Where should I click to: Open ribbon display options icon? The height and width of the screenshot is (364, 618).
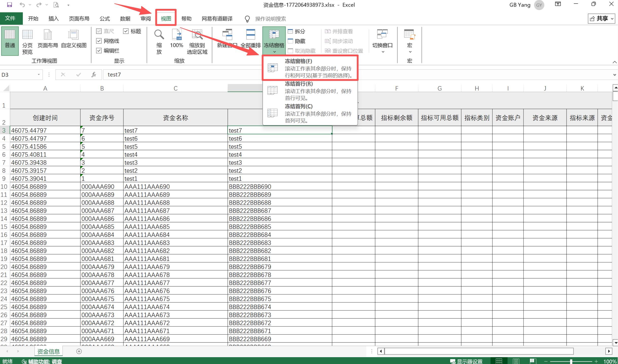558,4
